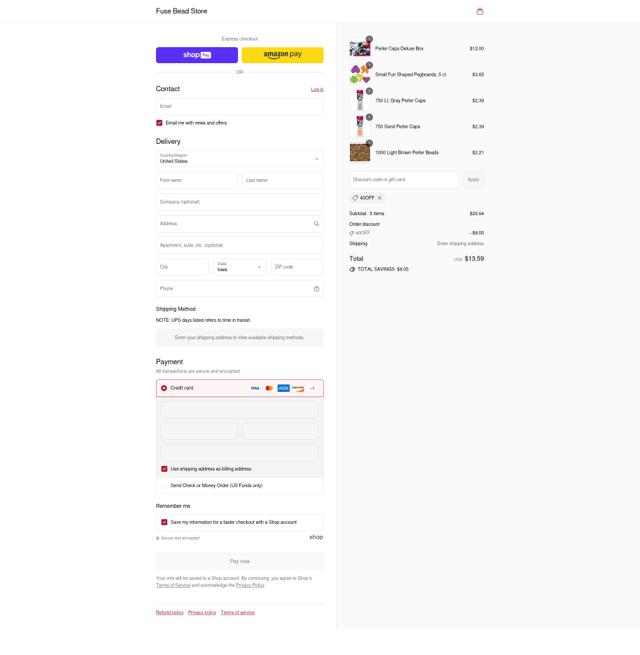Open the shopping cart bag icon

tap(480, 11)
